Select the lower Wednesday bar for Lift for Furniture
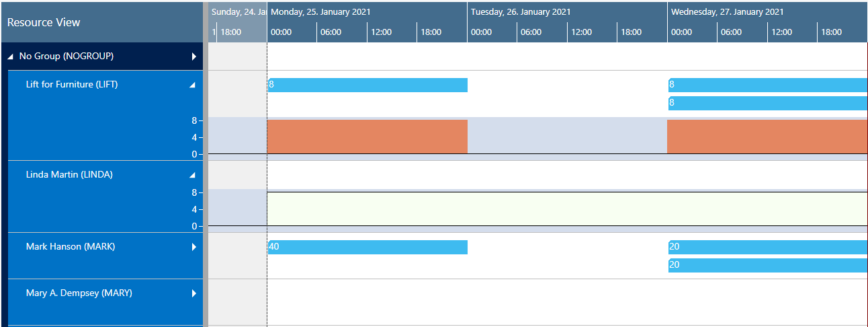 coord(767,103)
